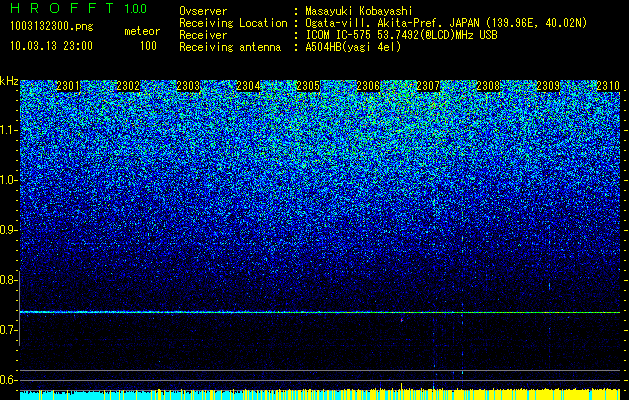Click the 2303 time marker
This screenshot has height=400, width=629.
(188, 86)
